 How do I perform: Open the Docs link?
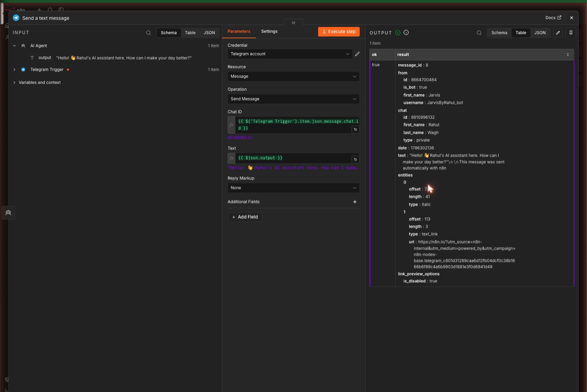coord(553,18)
